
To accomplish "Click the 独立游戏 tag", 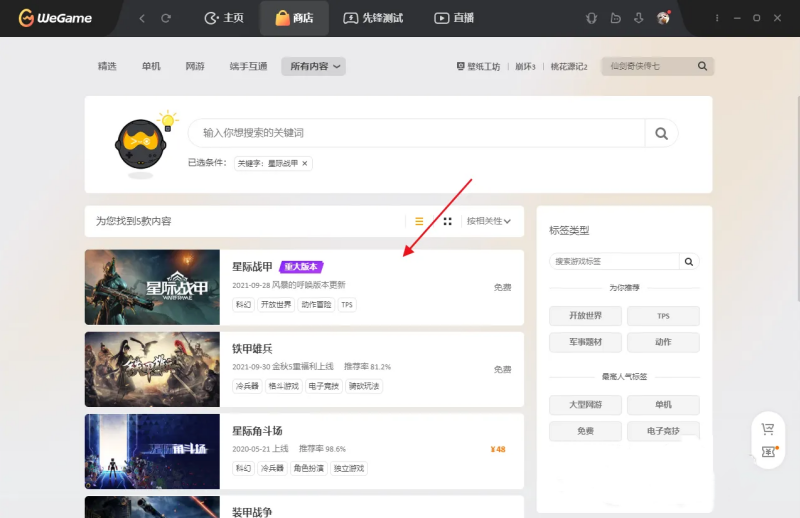I will pos(349,468).
